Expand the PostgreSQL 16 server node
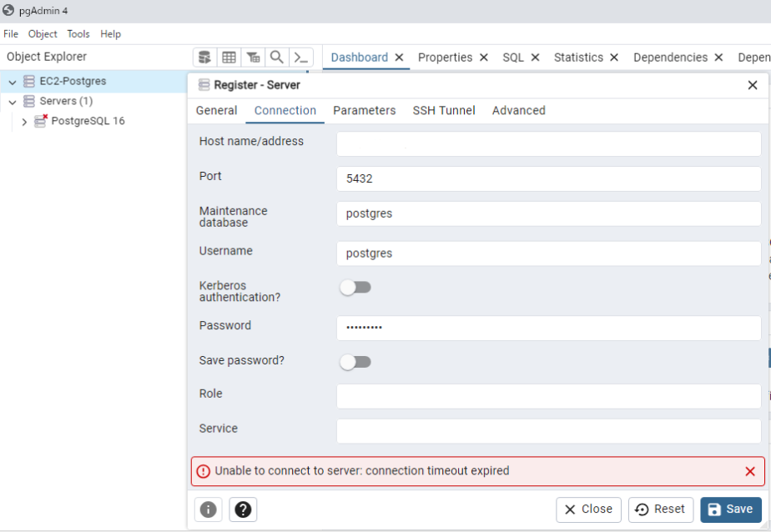Image resolution: width=771 pixels, height=532 pixels. pos(24,122)
